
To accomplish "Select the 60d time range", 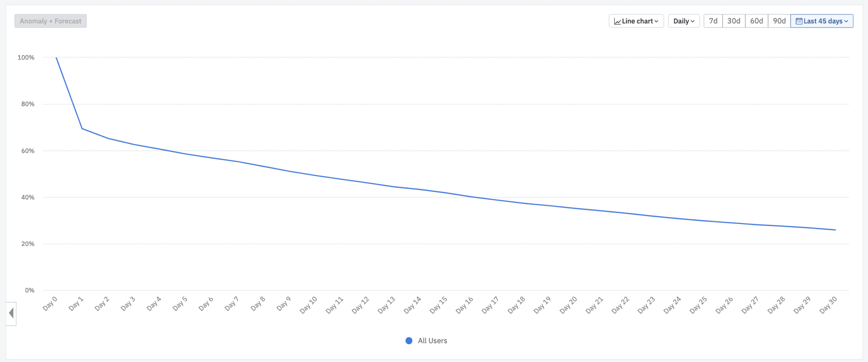I will [757, 21].
